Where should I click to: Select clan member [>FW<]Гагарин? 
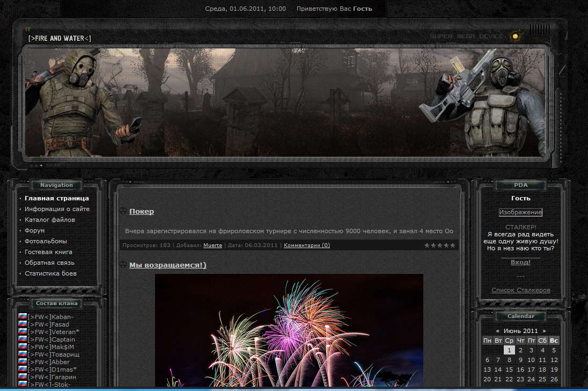click(52, 377)
